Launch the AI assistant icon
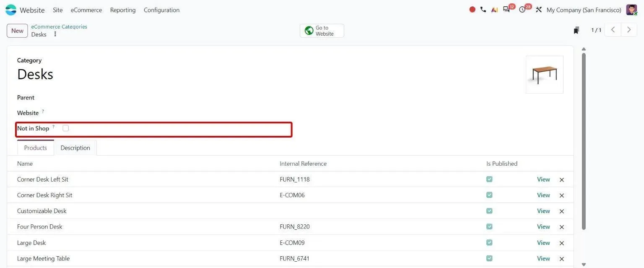 [495, 10]
